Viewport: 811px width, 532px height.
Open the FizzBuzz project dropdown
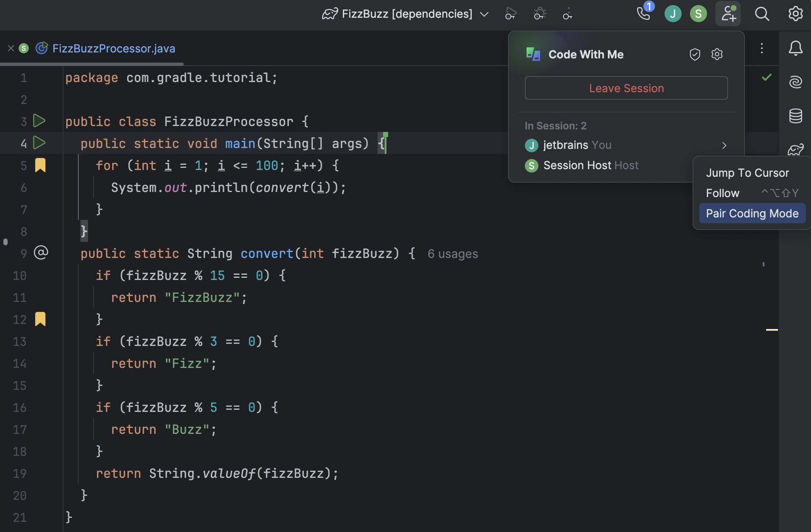click(400, 14)
